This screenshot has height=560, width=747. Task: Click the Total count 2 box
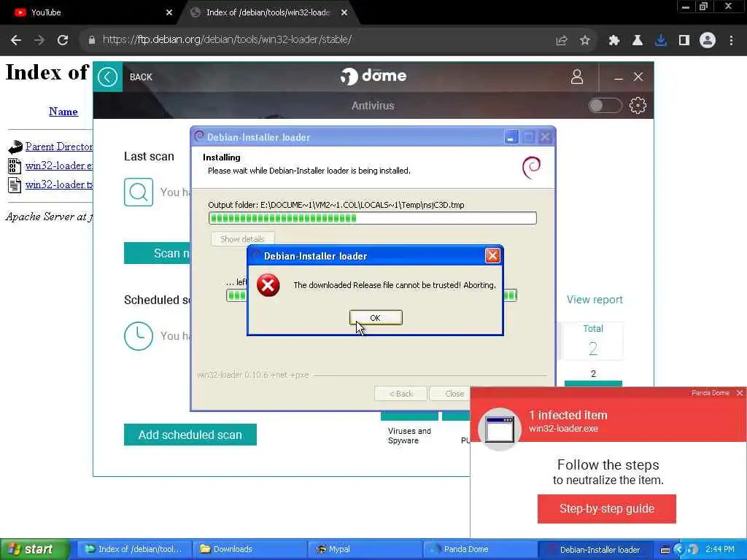click(592, 341)
